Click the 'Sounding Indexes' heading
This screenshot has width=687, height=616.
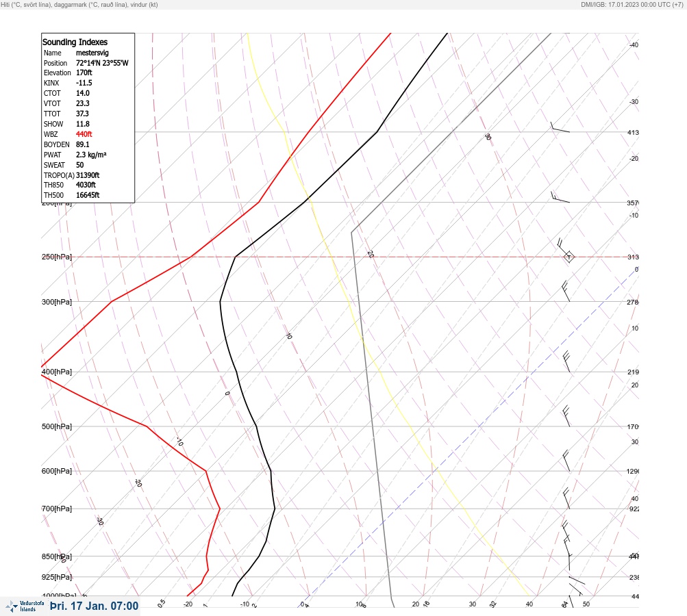75,42
